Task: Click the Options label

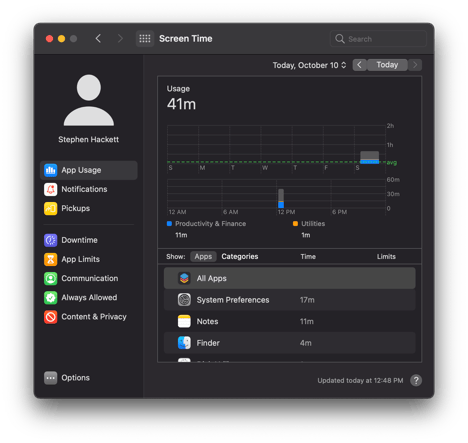Action: pyautogui.click(x=76, y=378)
